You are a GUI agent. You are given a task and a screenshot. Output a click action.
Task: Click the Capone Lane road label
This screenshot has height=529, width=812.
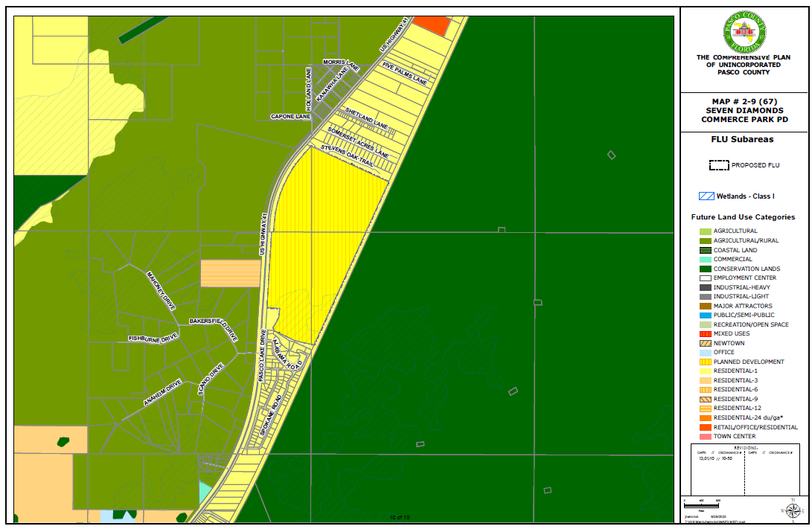click(x=290, y=117)
